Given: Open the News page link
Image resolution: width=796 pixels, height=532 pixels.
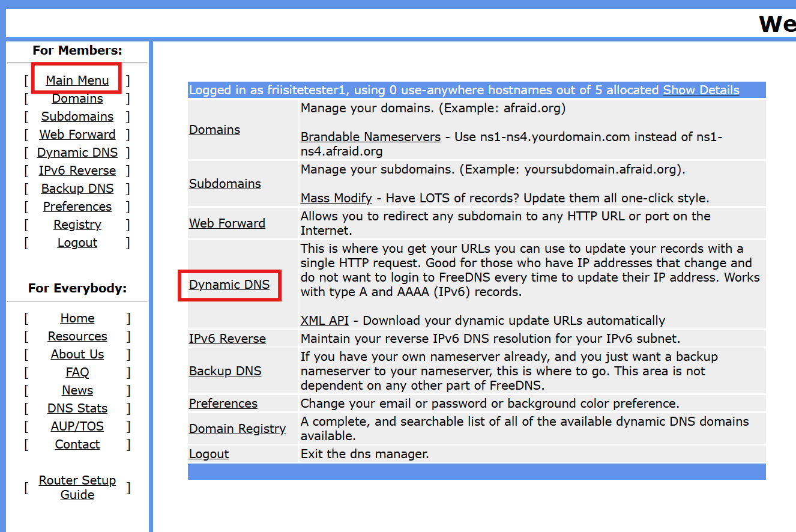Looking at the screenshot, I should tap(77, 390).
